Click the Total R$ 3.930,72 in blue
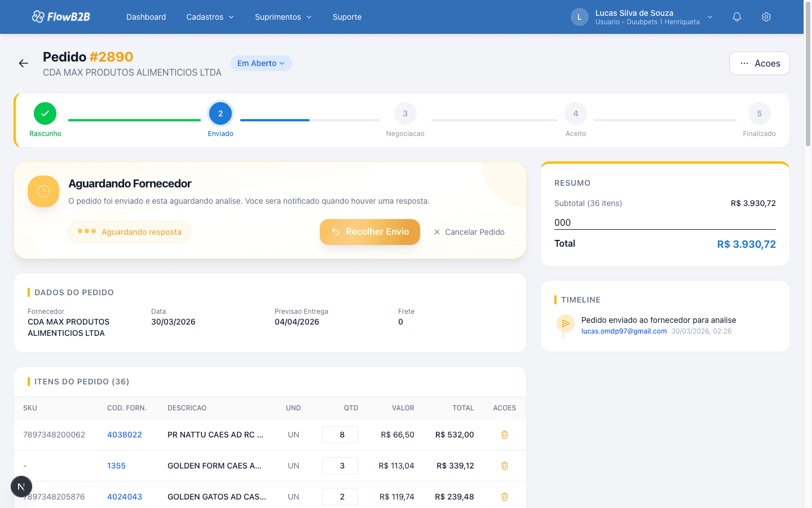Screen dimensions: 812x508 coord(746,244)
